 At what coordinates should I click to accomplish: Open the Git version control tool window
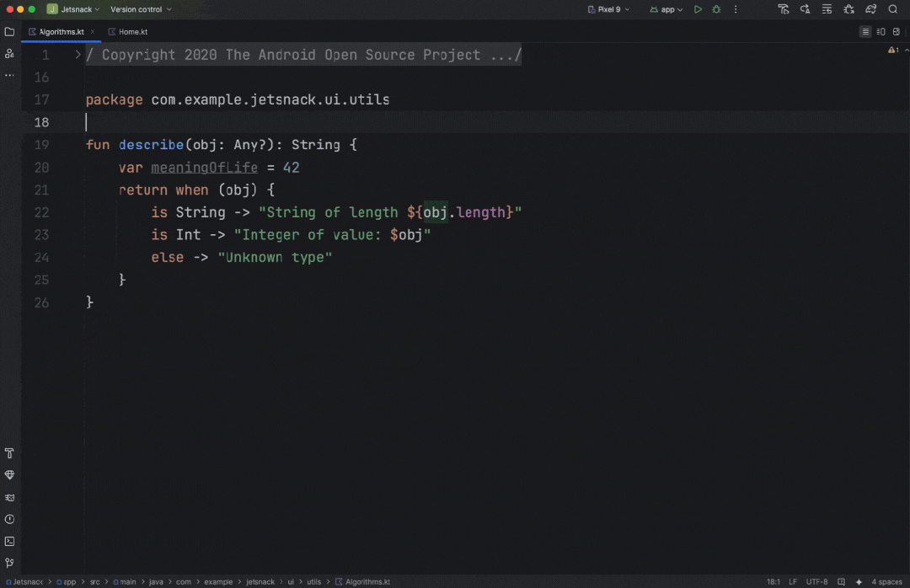click(9, 564)
